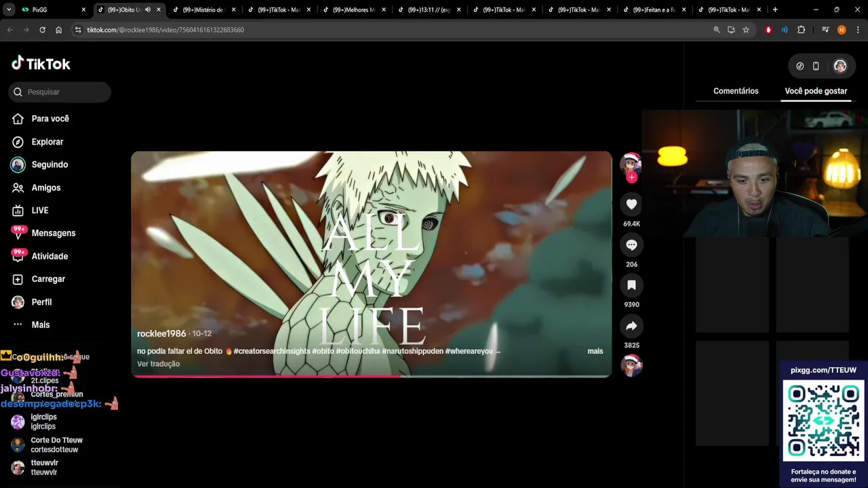The height and width of the screenshot is (488, 868).
Task: Open the profile avatar at top right
Action: [840, 66]
